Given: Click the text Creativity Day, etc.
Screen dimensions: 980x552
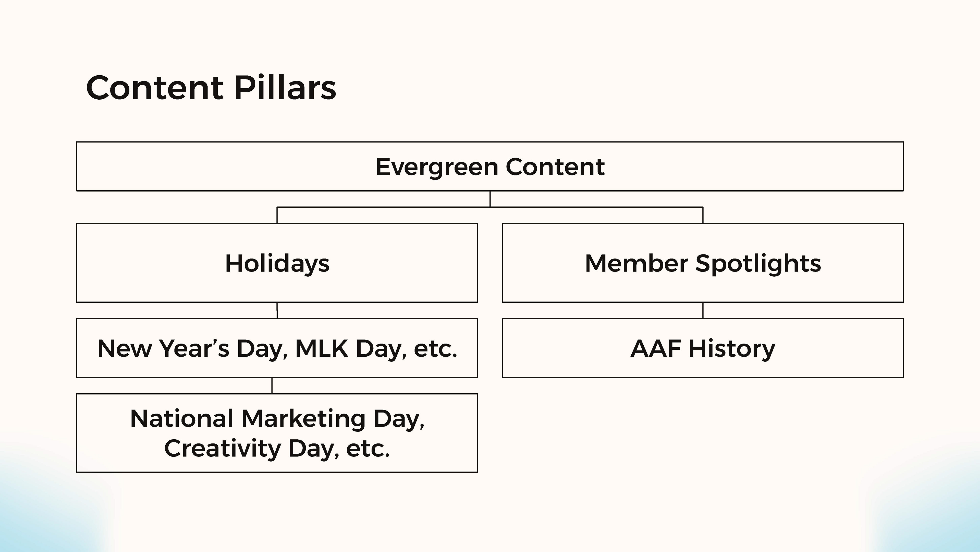Looking at the screenshot, I should click(x=277, y=449).
